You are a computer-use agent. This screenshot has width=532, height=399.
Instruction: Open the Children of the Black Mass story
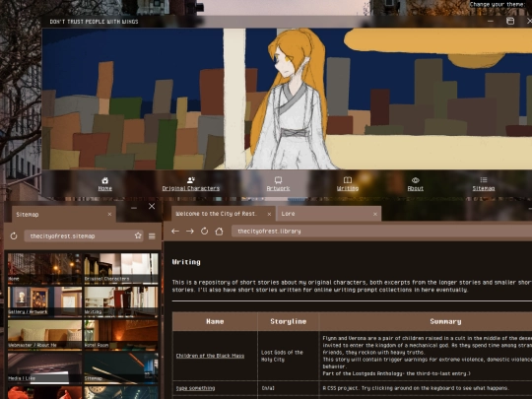point(210,356)
